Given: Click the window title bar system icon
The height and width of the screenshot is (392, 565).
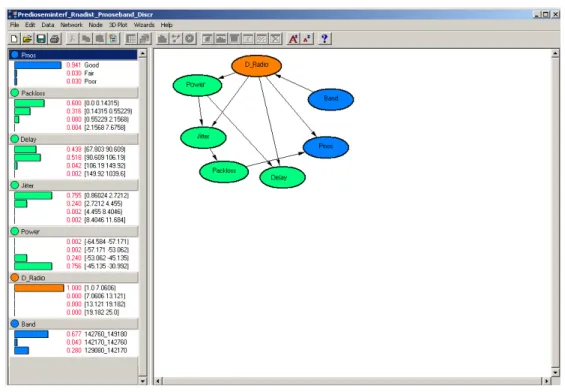Looking at the screenshot, I should point(13,14).
